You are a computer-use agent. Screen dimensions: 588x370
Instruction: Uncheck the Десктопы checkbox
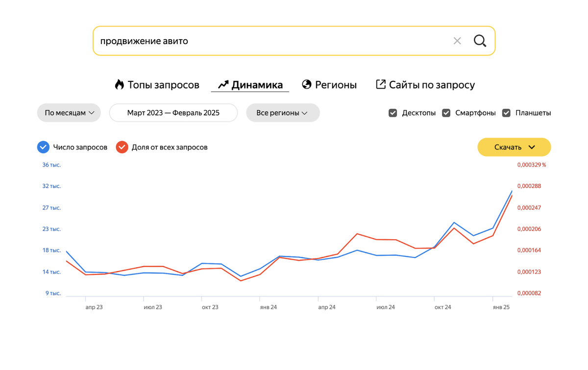tap(393, 113)
